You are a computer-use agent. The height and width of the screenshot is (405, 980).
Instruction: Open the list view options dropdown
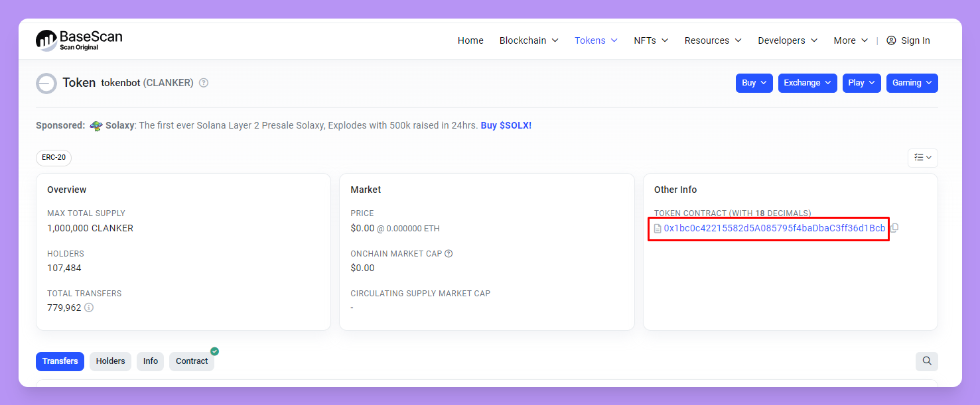pos(923,158)
